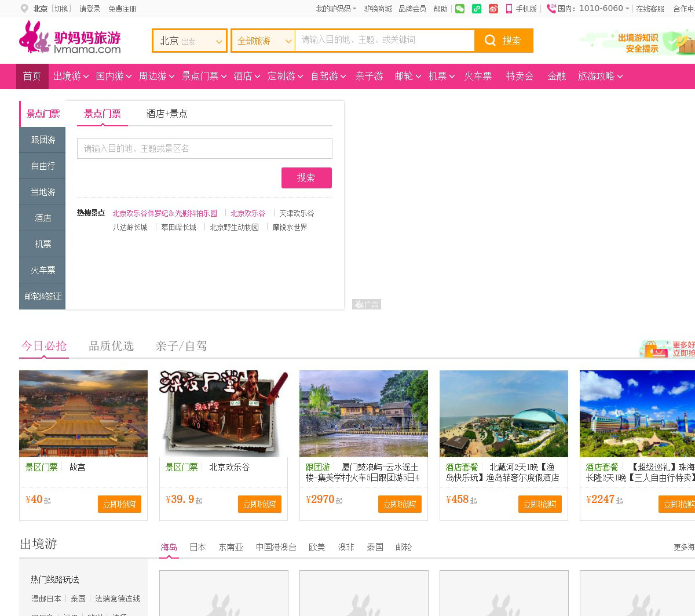Viewport: 695px width, 616px height.
Task: Click the pink mobile phone icon (手机版)
Action: (509, 9)
